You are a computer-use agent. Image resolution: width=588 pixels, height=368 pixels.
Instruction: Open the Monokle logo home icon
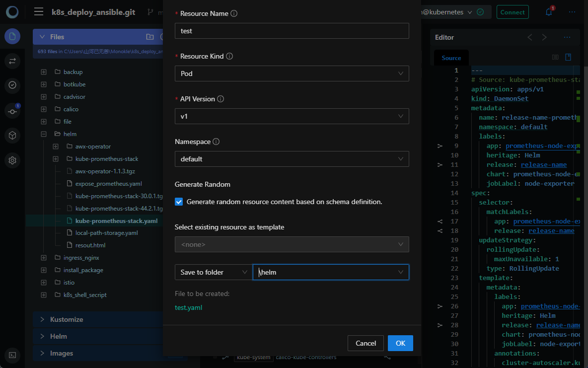(12, 12)
